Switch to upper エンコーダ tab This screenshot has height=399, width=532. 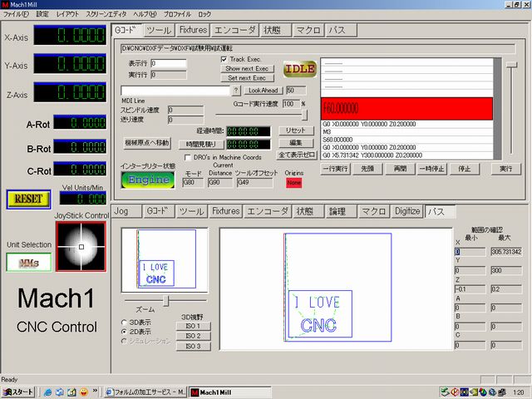[234, 30]
